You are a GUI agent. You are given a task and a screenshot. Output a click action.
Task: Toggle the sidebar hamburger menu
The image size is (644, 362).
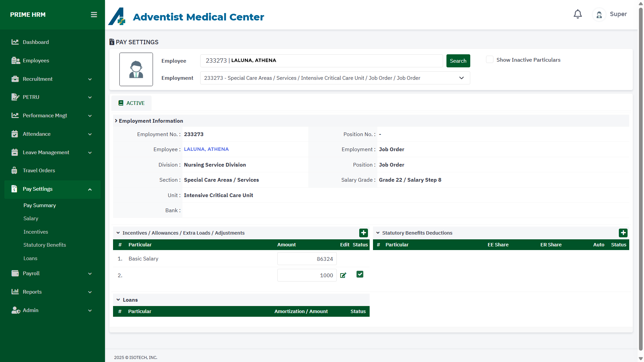click(x=94, y=15)
